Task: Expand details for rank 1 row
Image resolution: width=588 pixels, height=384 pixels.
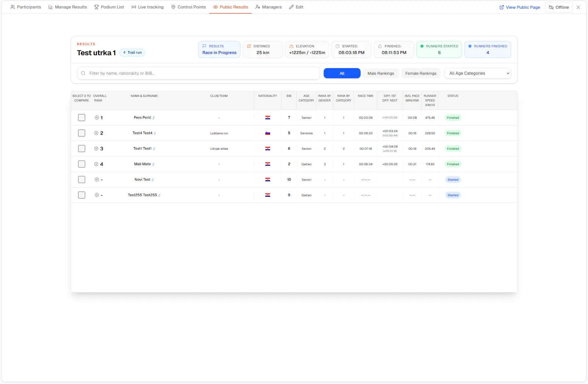Action: 97,118
